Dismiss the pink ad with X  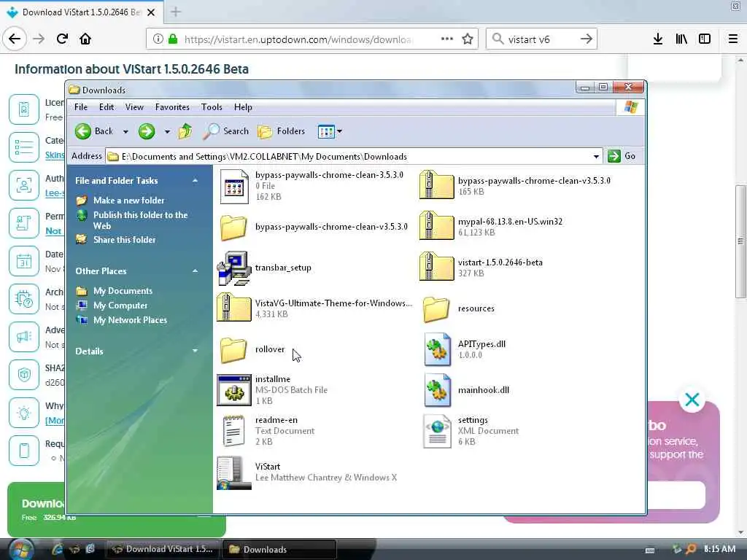point(692,400)
